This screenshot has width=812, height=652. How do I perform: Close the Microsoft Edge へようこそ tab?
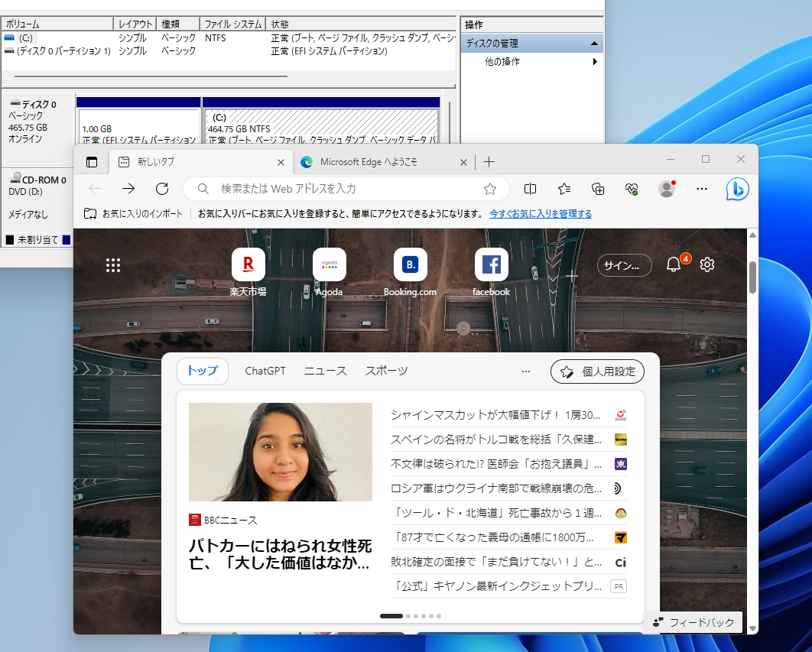tap(463, 162)
